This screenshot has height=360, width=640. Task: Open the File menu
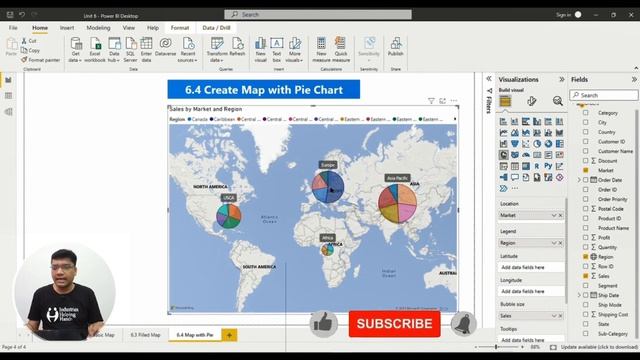coord(13,28)
